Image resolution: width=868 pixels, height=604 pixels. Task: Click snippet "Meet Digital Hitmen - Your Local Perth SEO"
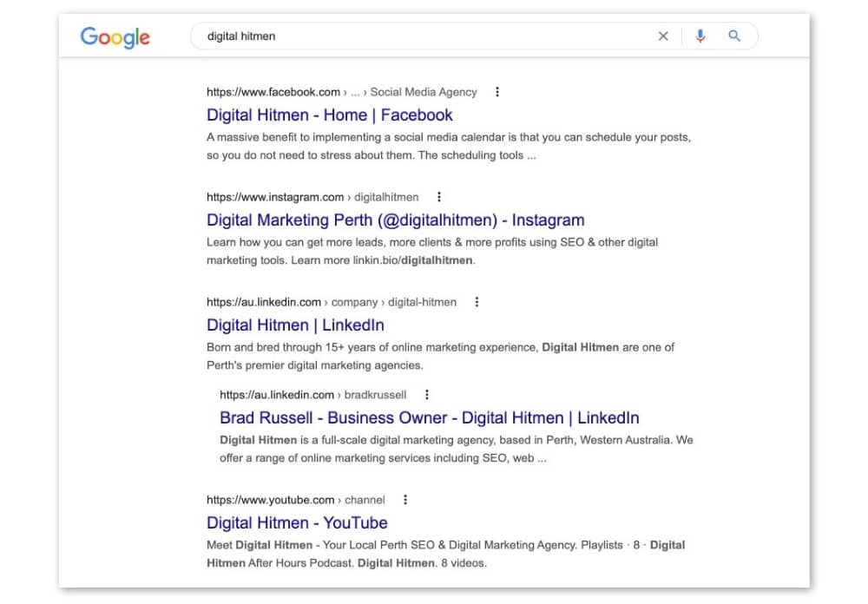(445, 554)
